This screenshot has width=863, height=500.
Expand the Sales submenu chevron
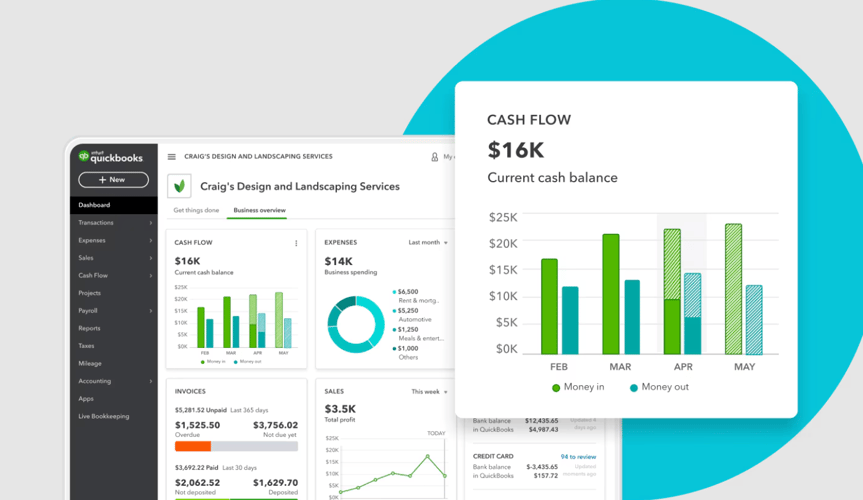151,258
